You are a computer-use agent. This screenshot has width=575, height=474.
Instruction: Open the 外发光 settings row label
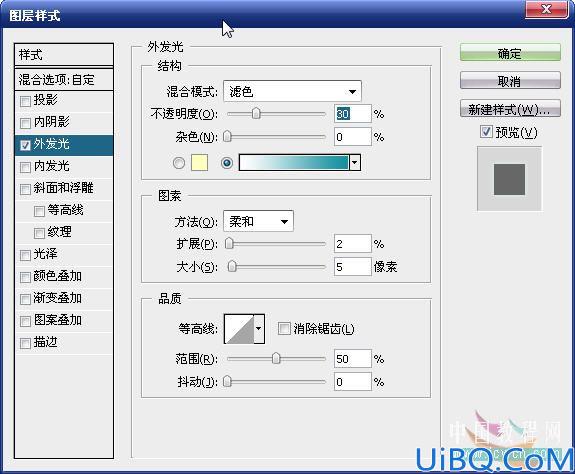coord(52,144)
